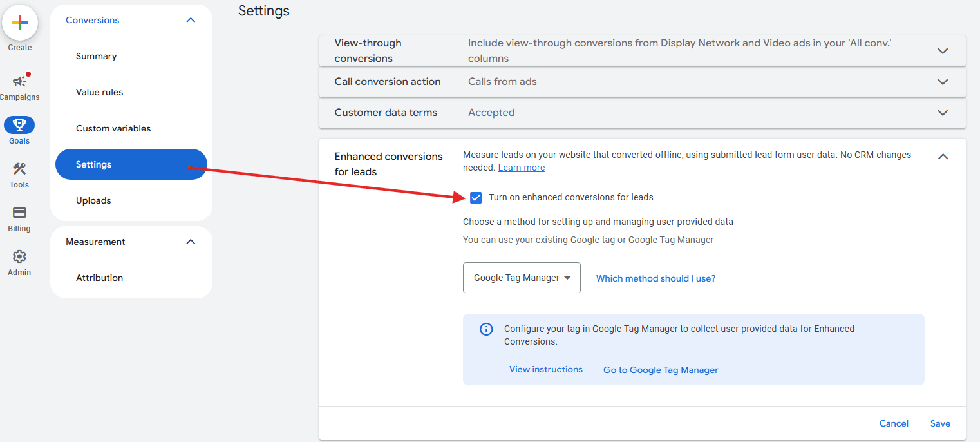This screenshot has height=442, width=980.
Task: Open Billing card icon
Action: click(x=19, y=213)
